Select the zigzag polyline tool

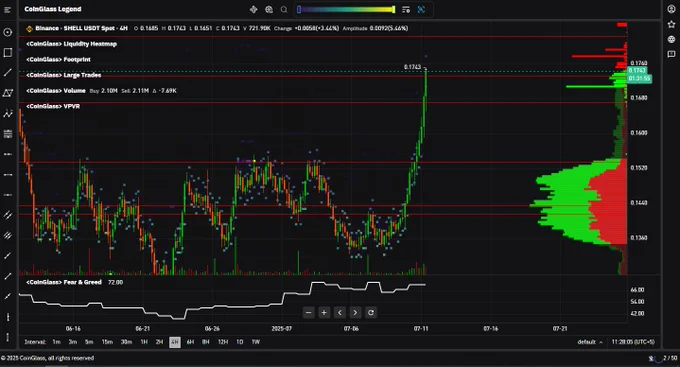click(7, 114)
